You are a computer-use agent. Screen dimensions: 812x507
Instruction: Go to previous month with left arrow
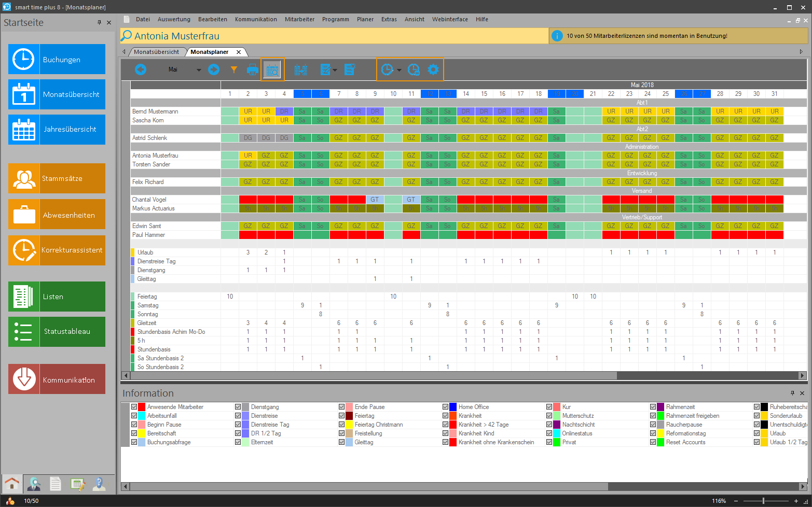pos(141,69)
